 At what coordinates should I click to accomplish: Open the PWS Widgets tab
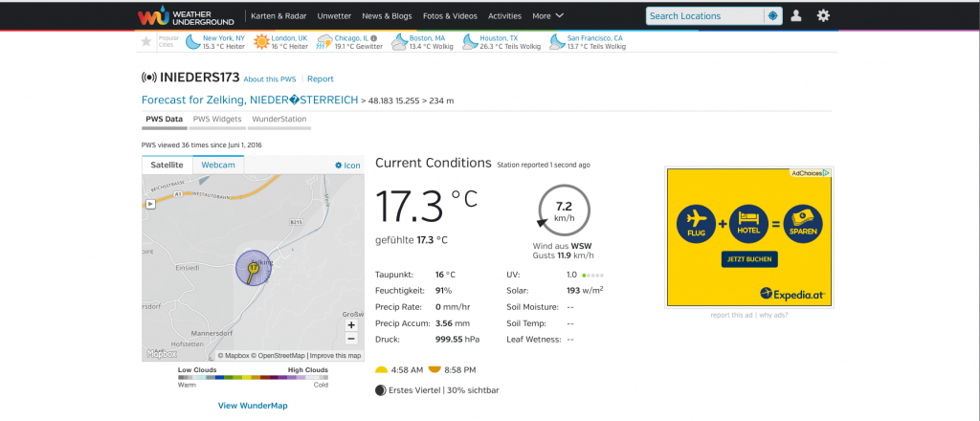pyautogui.click(x=217, y=120)
